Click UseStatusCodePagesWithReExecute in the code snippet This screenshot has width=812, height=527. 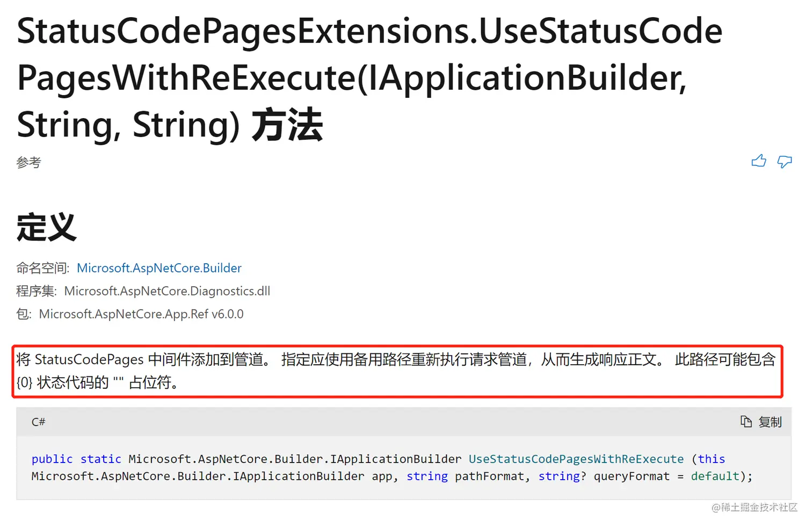pos(576,459)
